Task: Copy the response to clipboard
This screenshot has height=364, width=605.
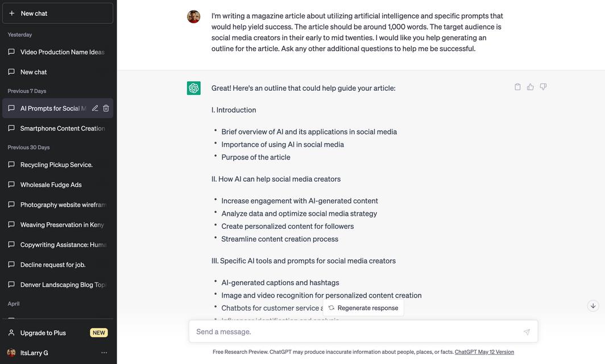Action: click(517, 87)
